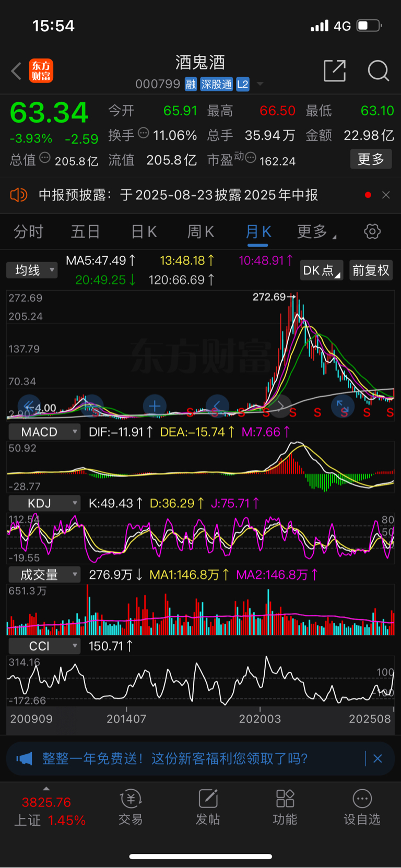Open the 均线 indicator dropdown
The image size is (401, 868).
[32, 270]
